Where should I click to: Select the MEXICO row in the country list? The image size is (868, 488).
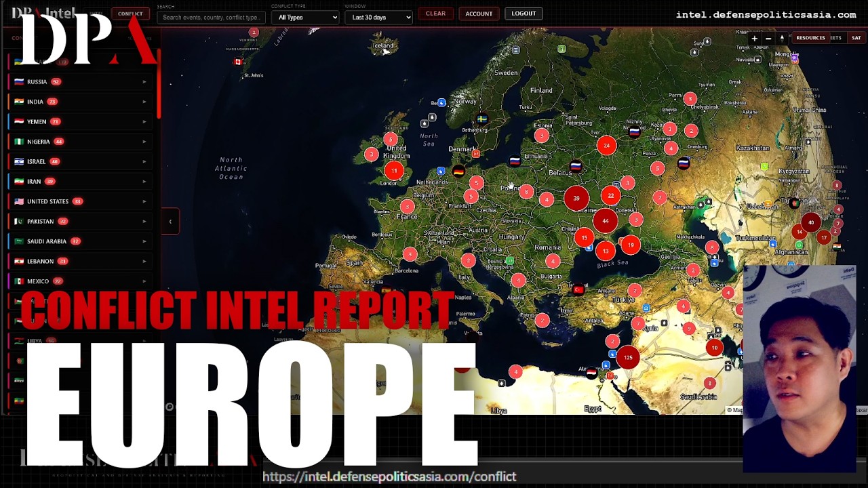(80, 281)
